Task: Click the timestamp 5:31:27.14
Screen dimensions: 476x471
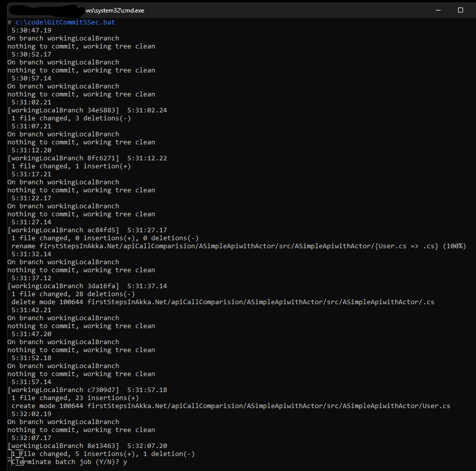Action: tap(31, 222)
